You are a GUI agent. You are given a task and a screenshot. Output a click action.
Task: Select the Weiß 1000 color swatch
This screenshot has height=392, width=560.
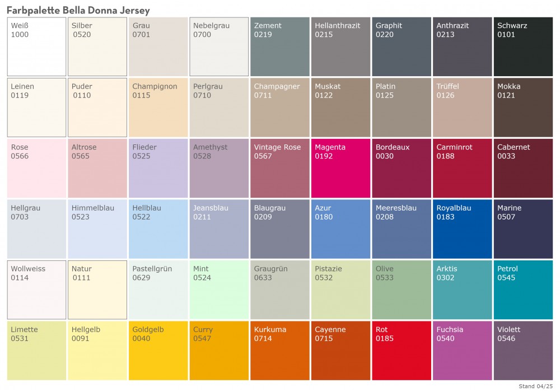point(36,46)
